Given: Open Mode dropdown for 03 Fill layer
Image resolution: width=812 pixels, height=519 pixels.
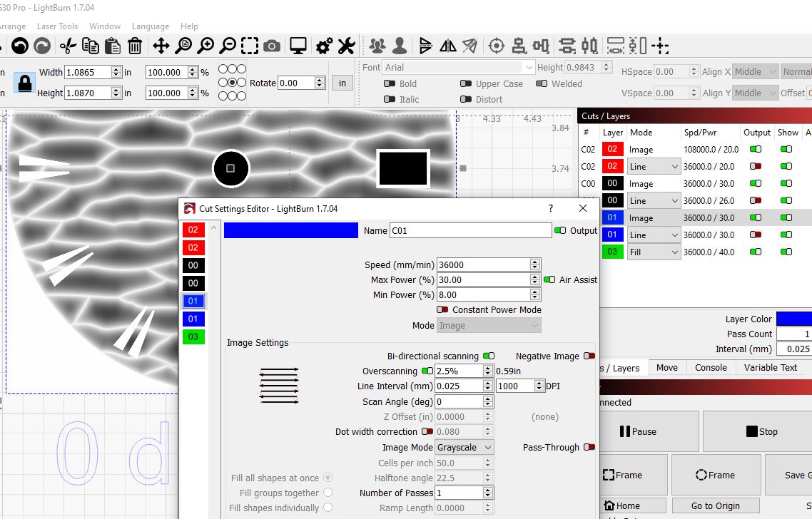Looking at the screenshot, I should coord(654,252).
